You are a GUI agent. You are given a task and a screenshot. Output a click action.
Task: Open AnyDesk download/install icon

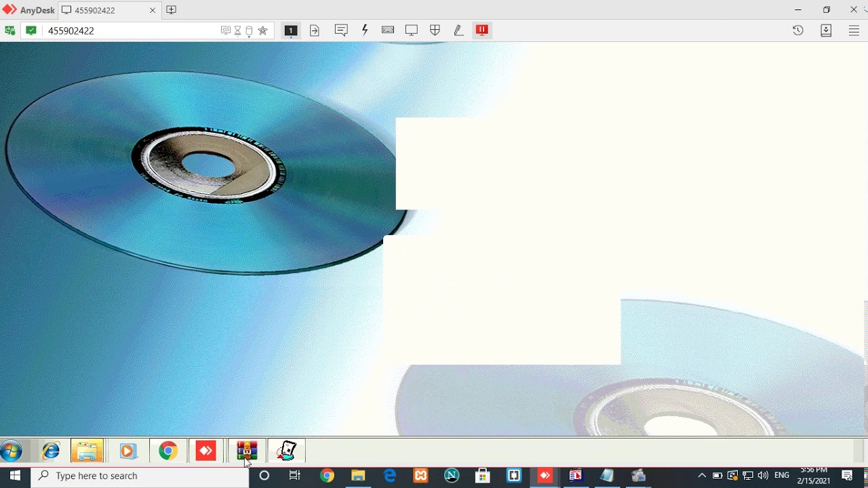tap(826, 30)
